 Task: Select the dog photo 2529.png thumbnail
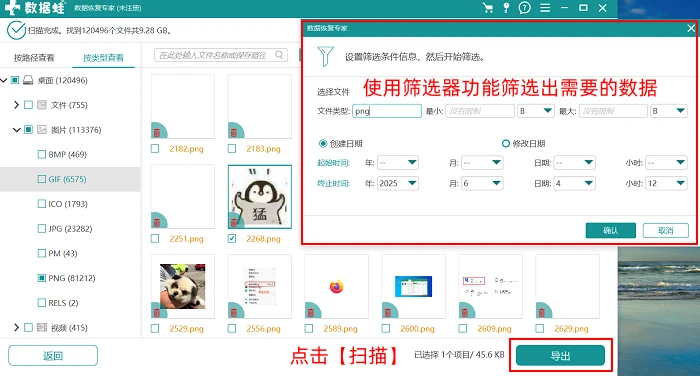tap(183, 287)
